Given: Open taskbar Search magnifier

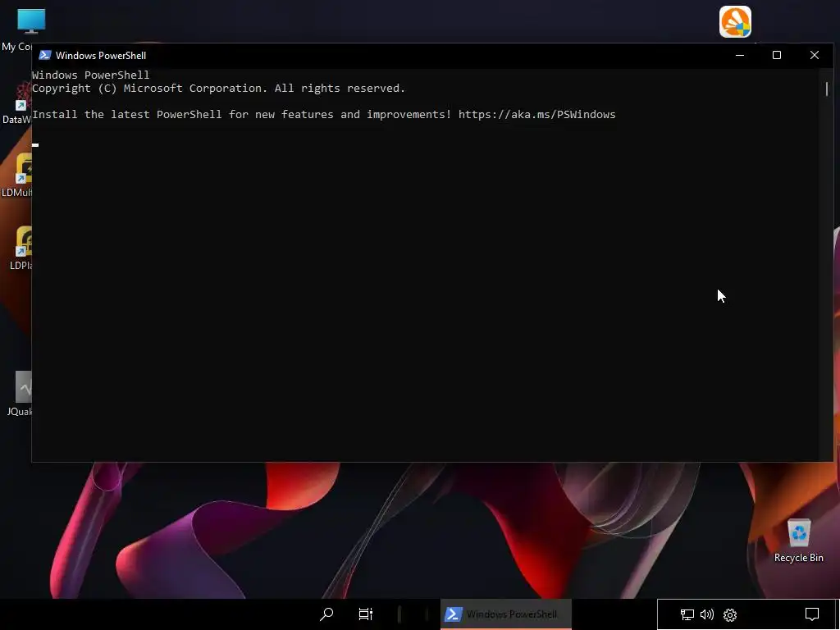Looking at the screenshot, I should tap(326, 614).
